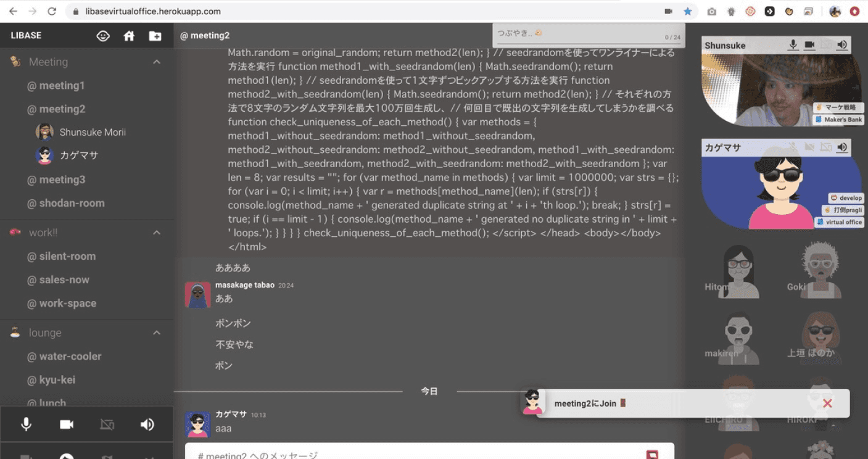868x459 pixels.
Task: Click the eye face icon beside LIBASE
Action: tap(103, 36)
